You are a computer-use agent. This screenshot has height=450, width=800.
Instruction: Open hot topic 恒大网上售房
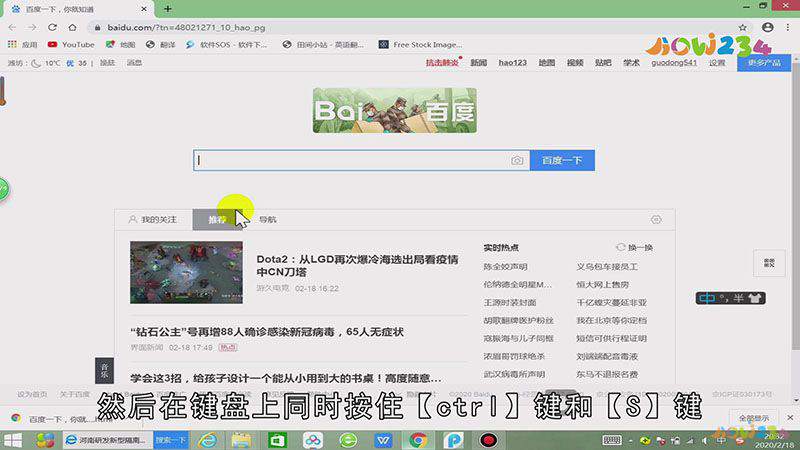pos(603,284)
